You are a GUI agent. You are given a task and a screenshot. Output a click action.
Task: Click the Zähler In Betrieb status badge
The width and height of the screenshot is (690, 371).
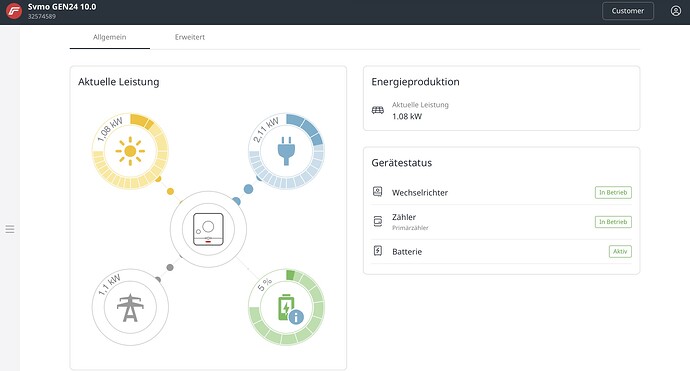[613, 222]
